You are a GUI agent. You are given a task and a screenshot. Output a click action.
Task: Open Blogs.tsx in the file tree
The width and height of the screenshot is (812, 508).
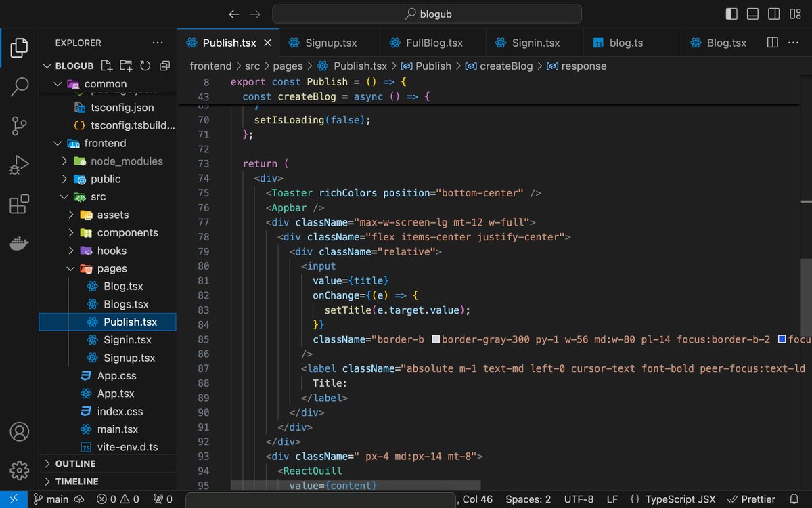click(108, 304)
